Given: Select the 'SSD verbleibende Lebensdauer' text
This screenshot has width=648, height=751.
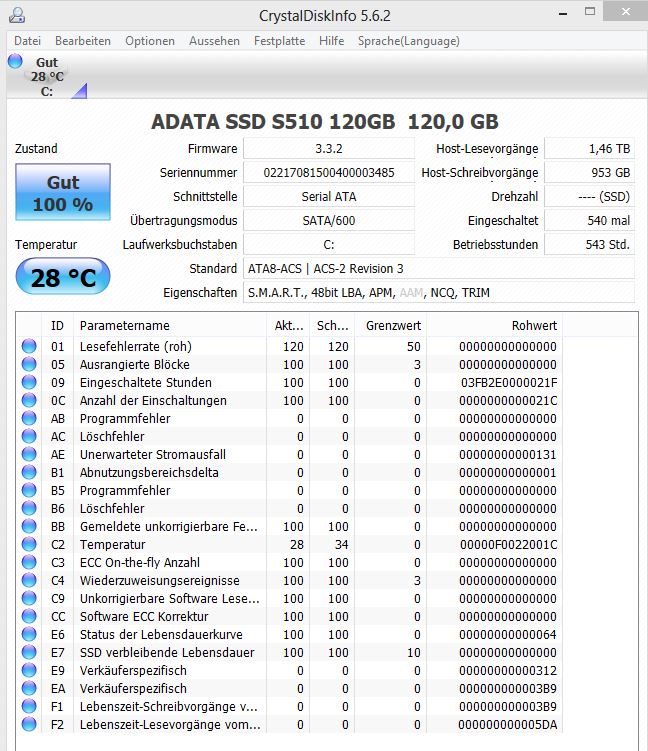Looking at the screenshot, I should pyautogui.click(x=167, y=652).
